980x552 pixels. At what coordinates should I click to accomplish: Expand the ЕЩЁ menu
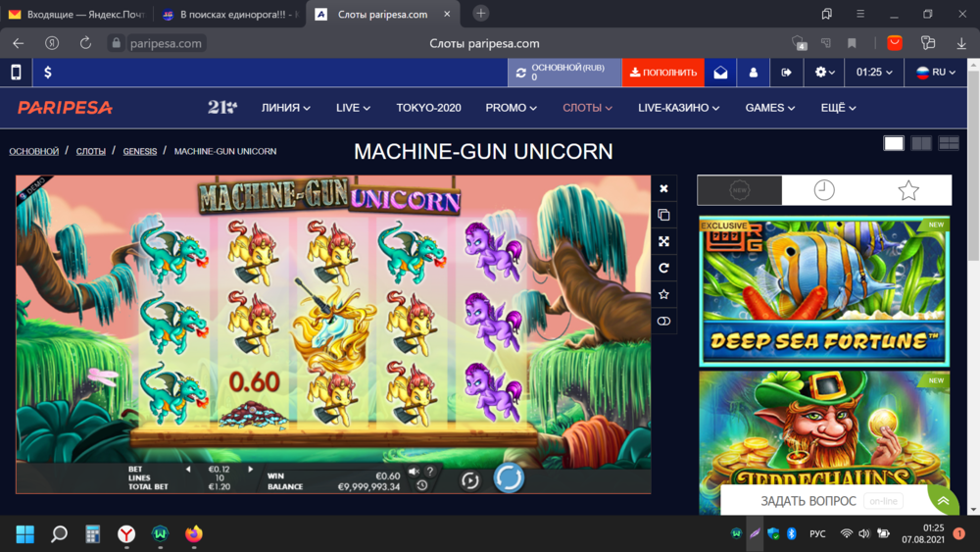coord(838,108)
